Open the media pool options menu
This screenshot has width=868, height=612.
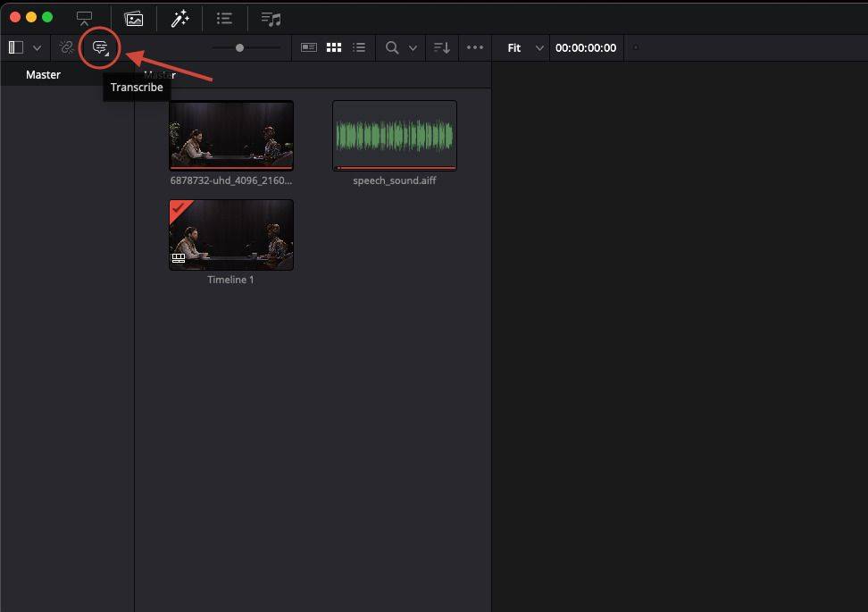click(x=474, y=47)
